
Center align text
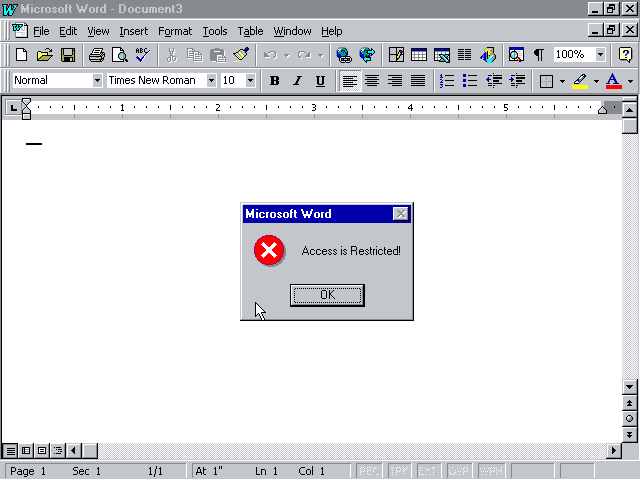pos(372,81)
